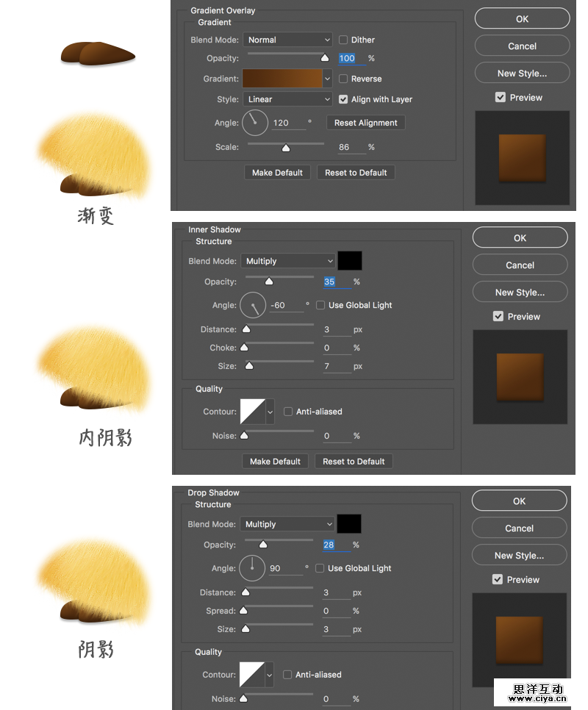Click the Drop Shadow angle dial
This screenshot has height=710, width=588.
pyautogui.click(x=251, y=568)
